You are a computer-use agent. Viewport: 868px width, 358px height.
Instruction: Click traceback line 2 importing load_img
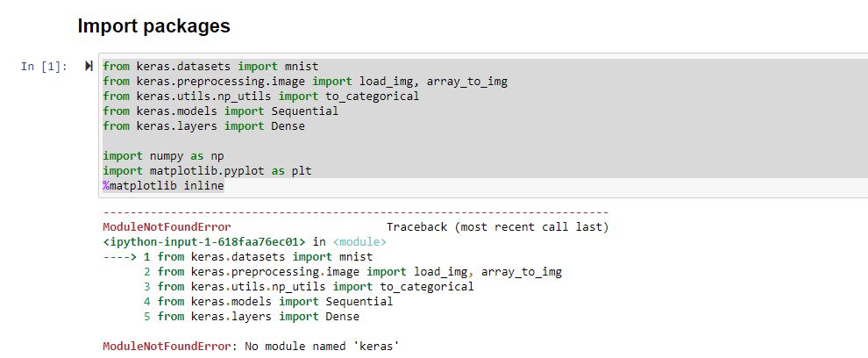352,272
